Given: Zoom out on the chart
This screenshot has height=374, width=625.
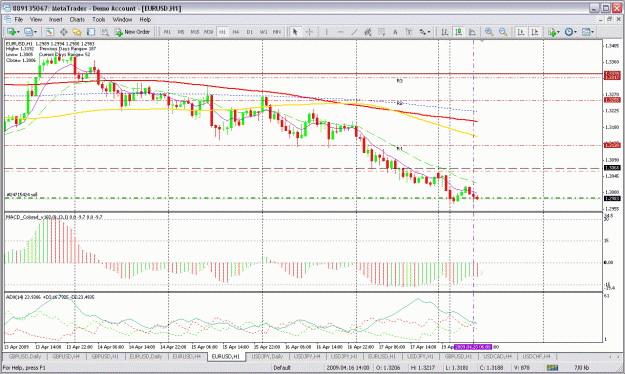Looking at the screenshot, I should (503, 32).
